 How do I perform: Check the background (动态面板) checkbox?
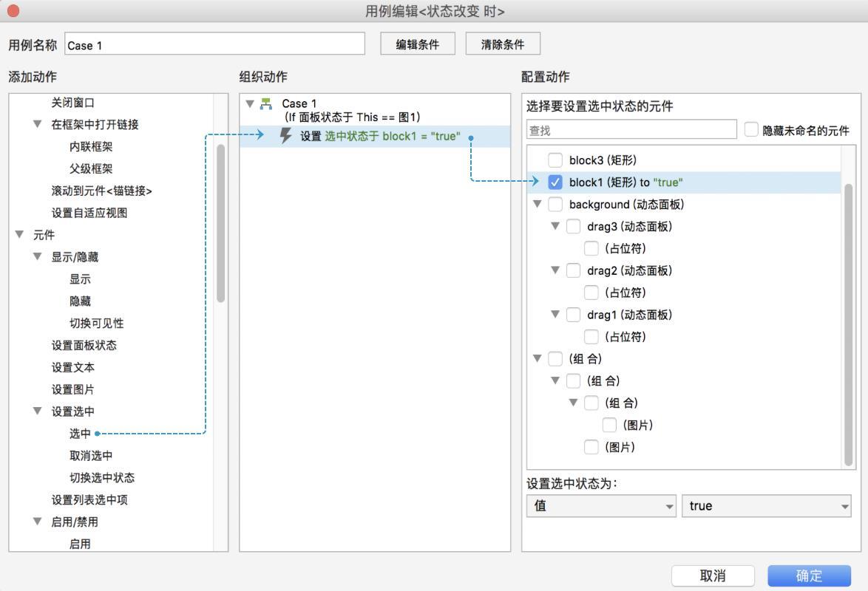click(555, 204)
